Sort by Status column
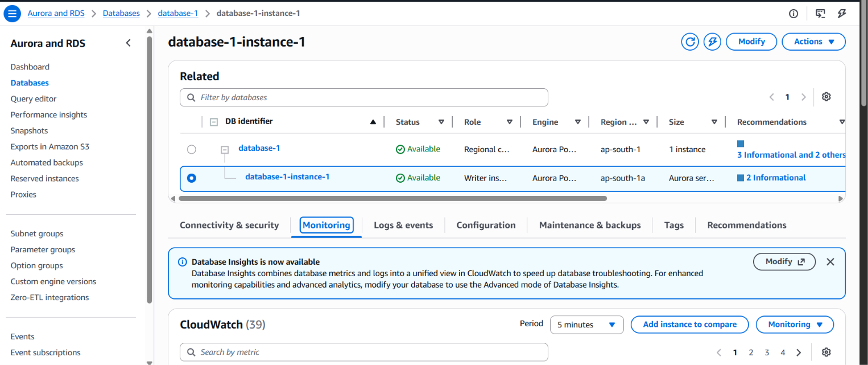 441,122
